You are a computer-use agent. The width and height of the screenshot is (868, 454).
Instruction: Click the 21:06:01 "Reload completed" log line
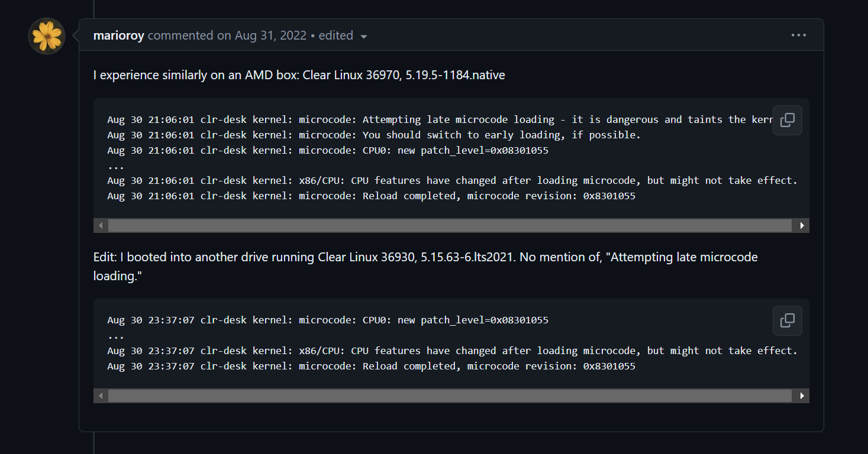point(371,196)
